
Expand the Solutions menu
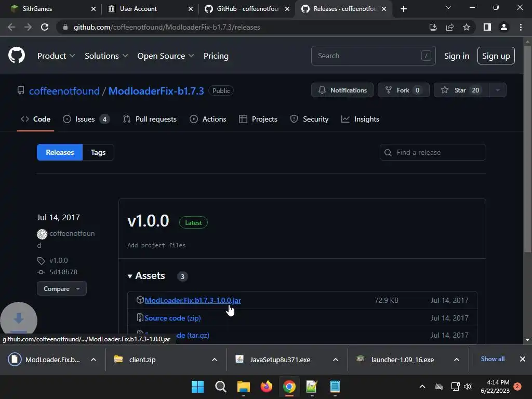(106, 56)
